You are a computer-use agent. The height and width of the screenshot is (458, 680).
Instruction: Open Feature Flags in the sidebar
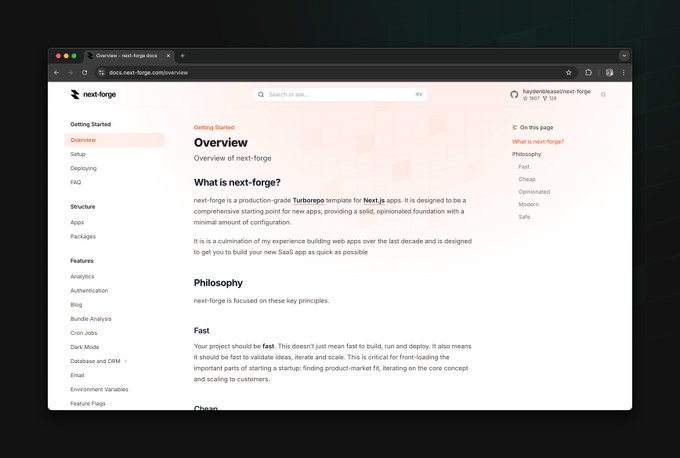pos(88,403)
